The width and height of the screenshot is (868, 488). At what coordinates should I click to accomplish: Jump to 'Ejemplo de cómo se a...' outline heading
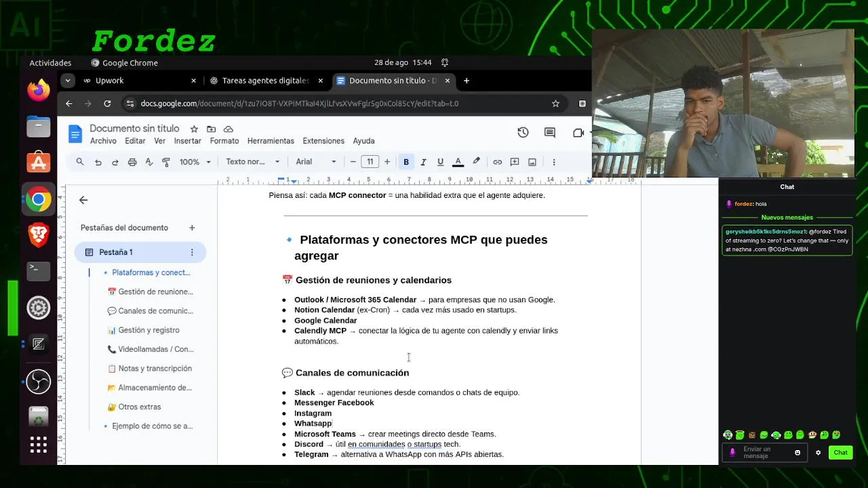(x=148, y=426)
